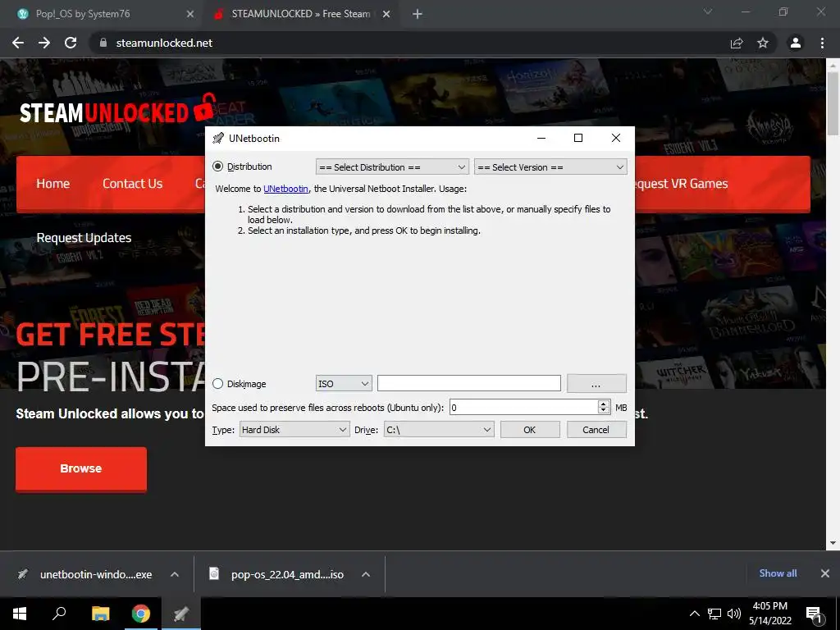Open the UNetbootin hyperlink in the welcome text

pyautogui.click(x=285, y=189)
